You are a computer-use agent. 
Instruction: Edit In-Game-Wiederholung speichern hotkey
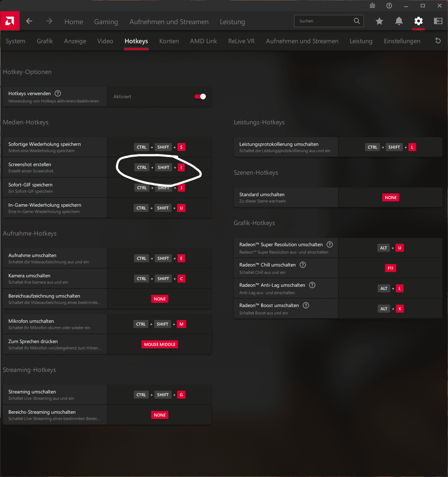pyautogui.click(x=160, y=208)
